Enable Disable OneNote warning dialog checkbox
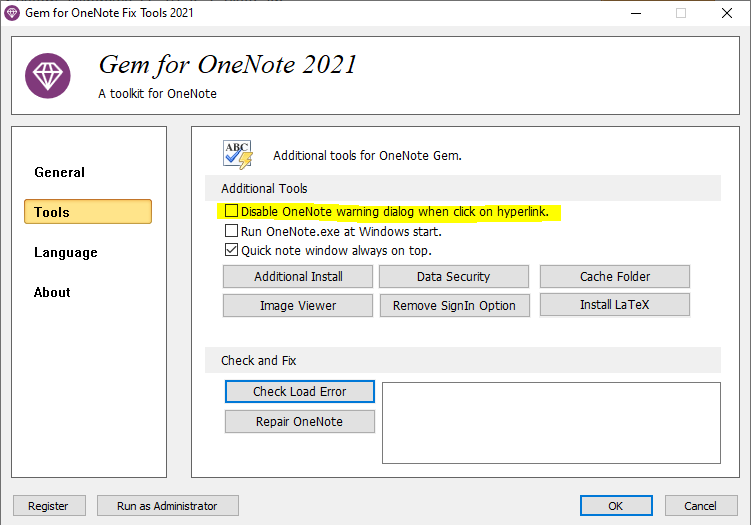The width and height of the screenshot is (756, 525). click(x=231, y=211)
